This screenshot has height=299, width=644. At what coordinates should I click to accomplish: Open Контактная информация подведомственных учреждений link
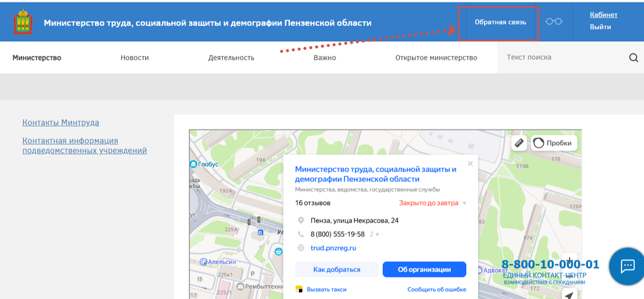84,145
